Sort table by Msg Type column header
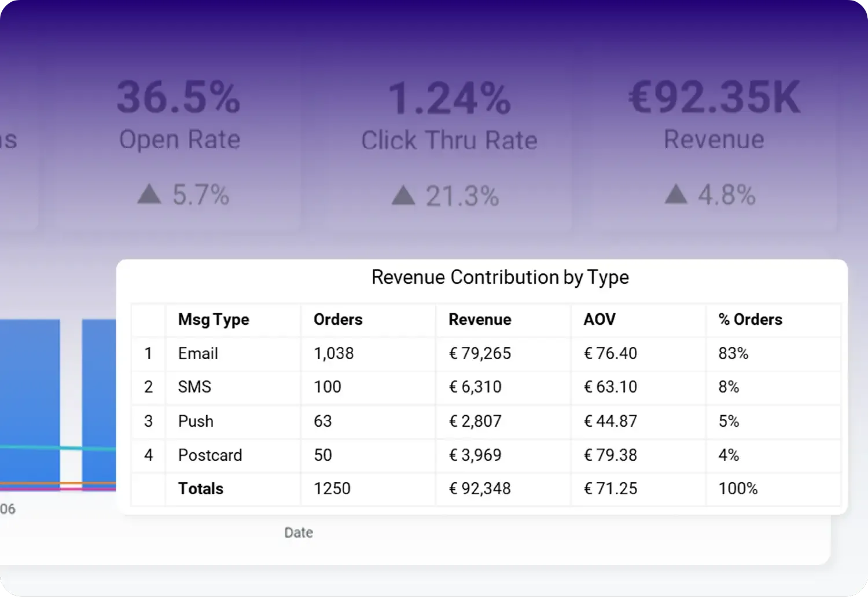 (x=214, y=320)
